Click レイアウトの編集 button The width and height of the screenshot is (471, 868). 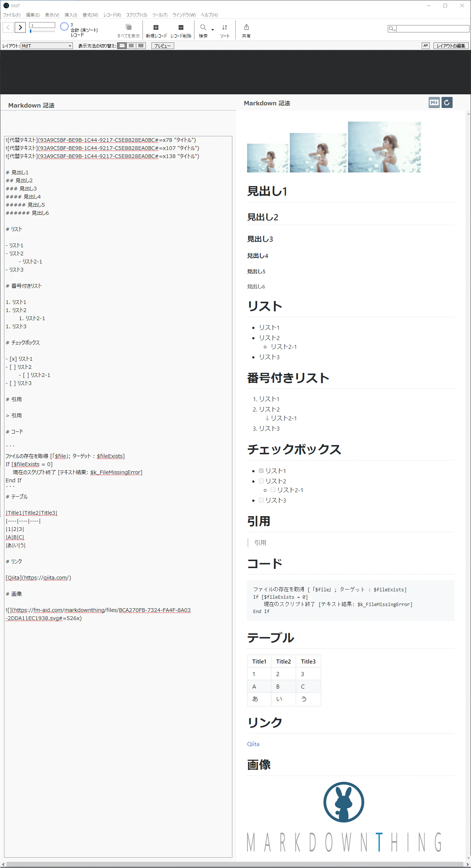tap(451, 46)
